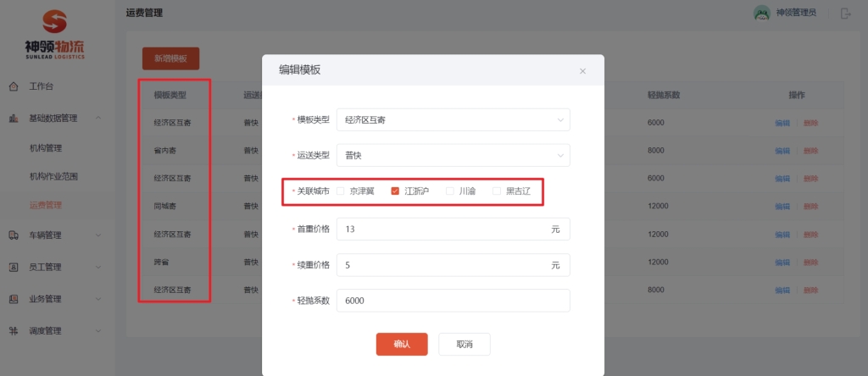Click the 业务管理 icon in sidebar
This screenshot has height=376, width=868.
[x=14, y=299]
